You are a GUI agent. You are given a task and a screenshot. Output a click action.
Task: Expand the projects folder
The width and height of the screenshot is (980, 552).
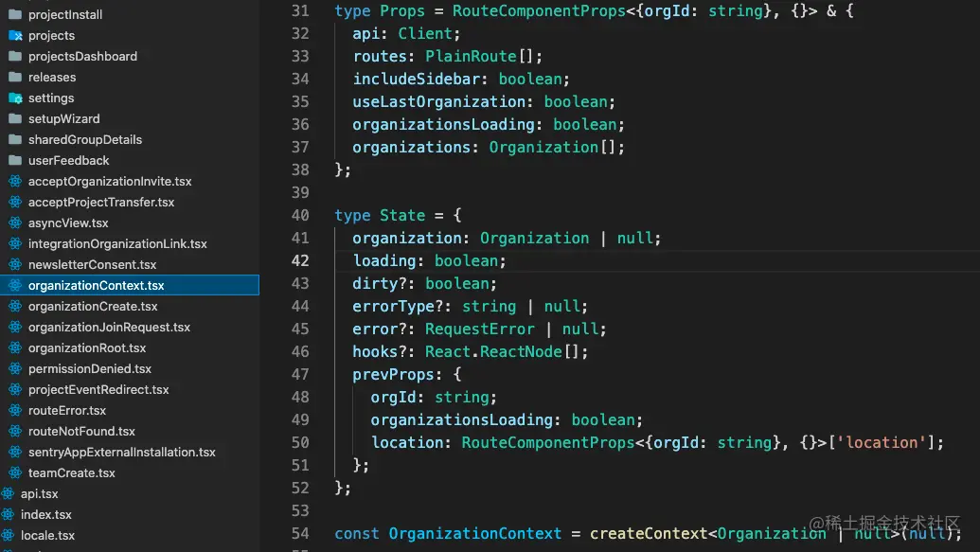pyautogui.click(x=51, y=36)
